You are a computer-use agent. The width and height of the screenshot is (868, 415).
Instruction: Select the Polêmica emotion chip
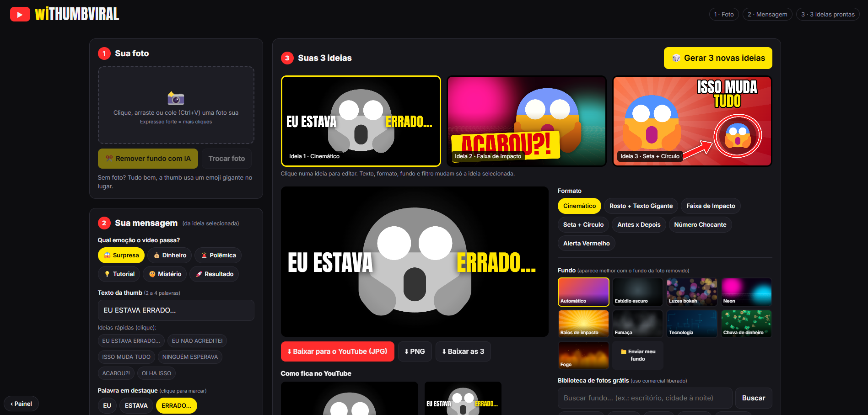click(218, 255)
